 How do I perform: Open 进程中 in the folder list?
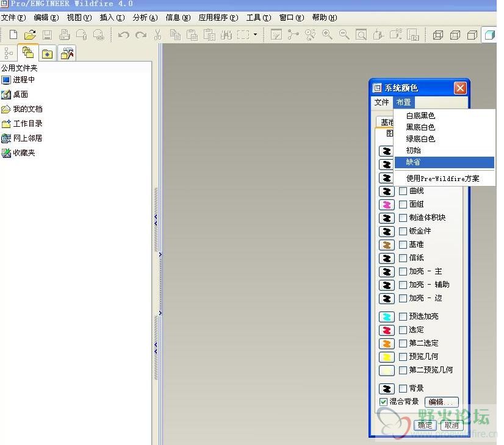pos(18,80)
